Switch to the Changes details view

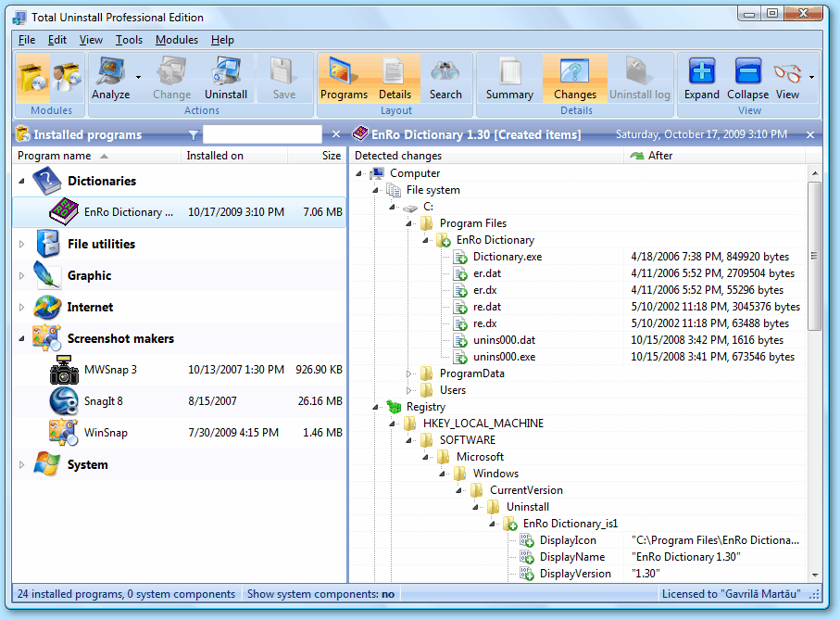tap(575, 78)
